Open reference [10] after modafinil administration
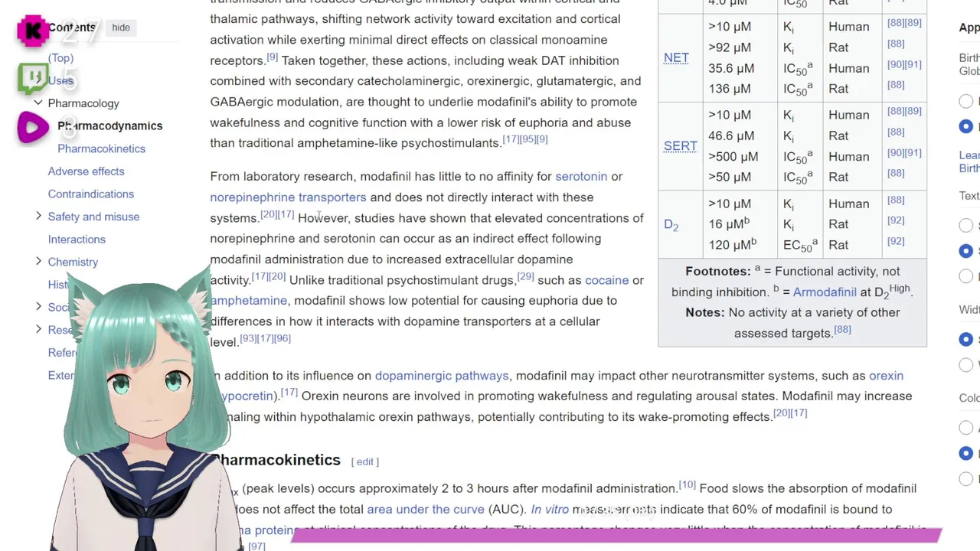Viewport: 980px width, 551px height. coord(687,484)
